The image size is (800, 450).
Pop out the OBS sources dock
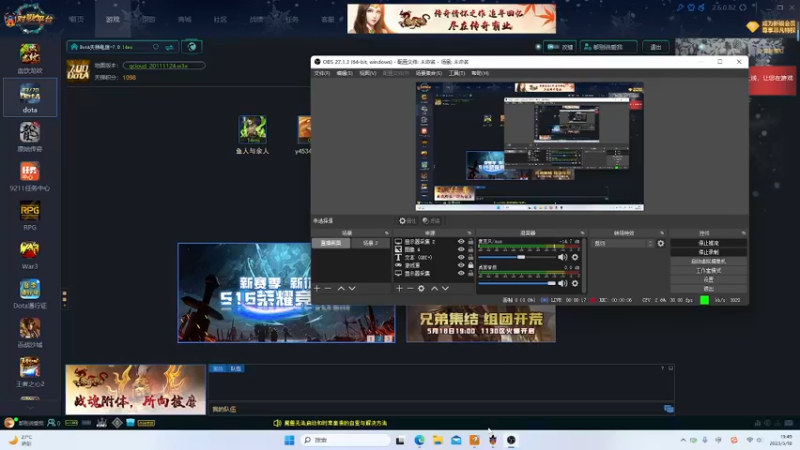pyautogui.click(x=469, y=233)
